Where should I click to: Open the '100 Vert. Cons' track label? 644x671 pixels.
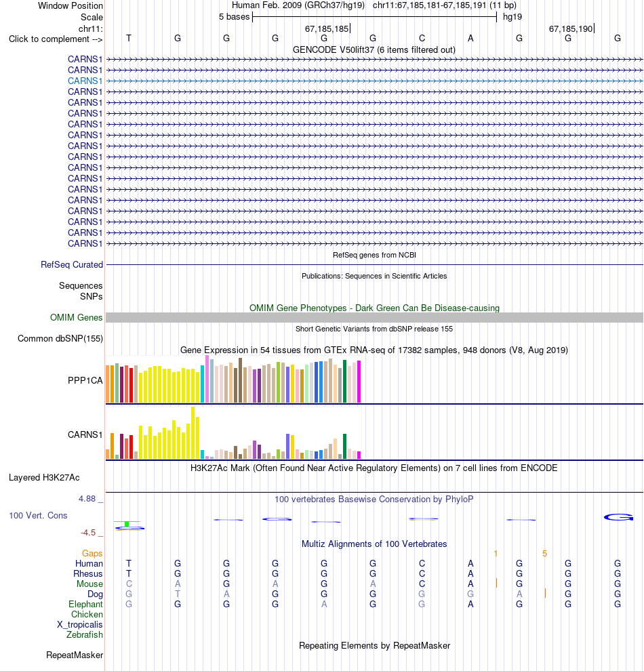38,515
